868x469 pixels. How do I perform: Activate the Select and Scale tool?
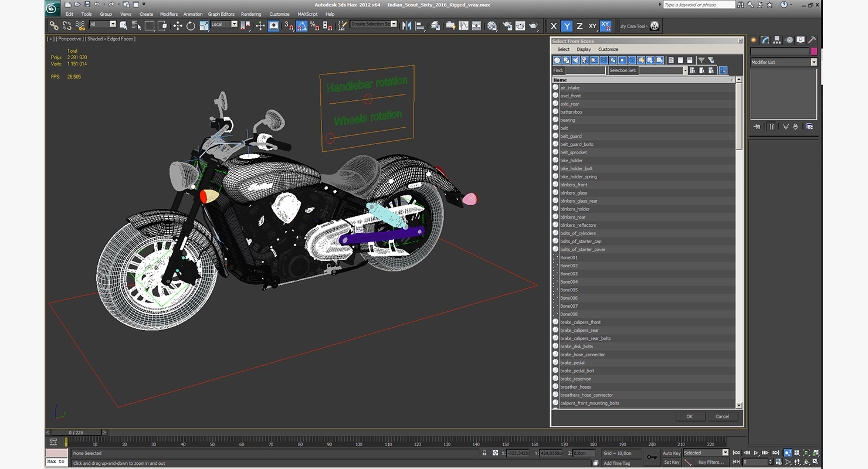point(204,26)
